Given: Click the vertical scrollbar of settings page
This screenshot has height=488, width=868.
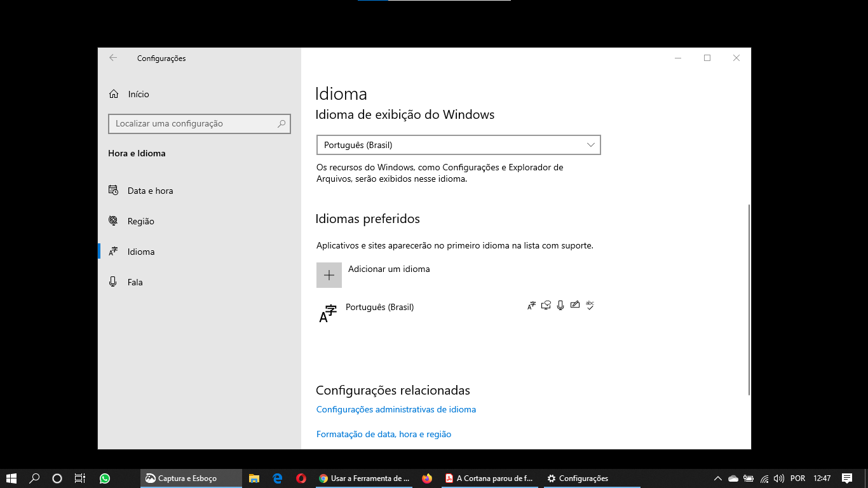Looking at the screenshot, I should [749, 299].
